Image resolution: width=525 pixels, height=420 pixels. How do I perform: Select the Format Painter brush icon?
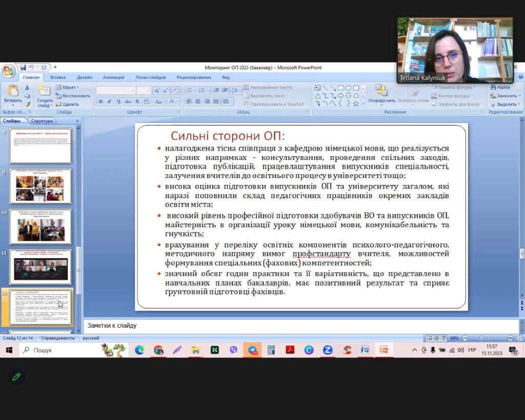click(27, 104)
